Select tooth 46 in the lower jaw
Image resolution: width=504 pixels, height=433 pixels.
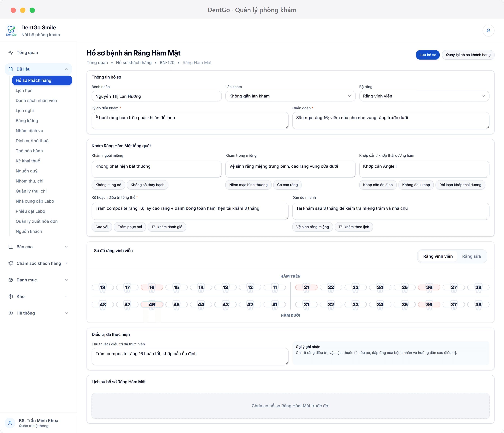pyautogui.click(x=152, y=304)
